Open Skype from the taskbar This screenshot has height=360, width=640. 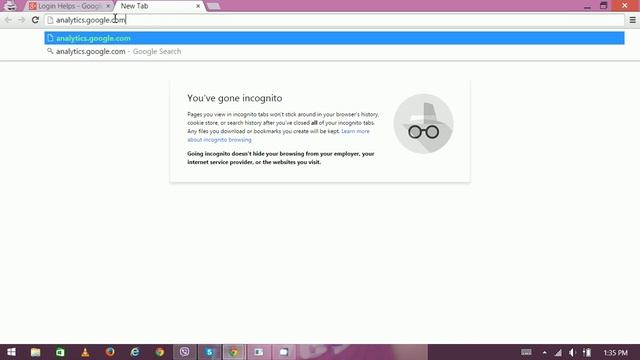(x=209, y=352)
